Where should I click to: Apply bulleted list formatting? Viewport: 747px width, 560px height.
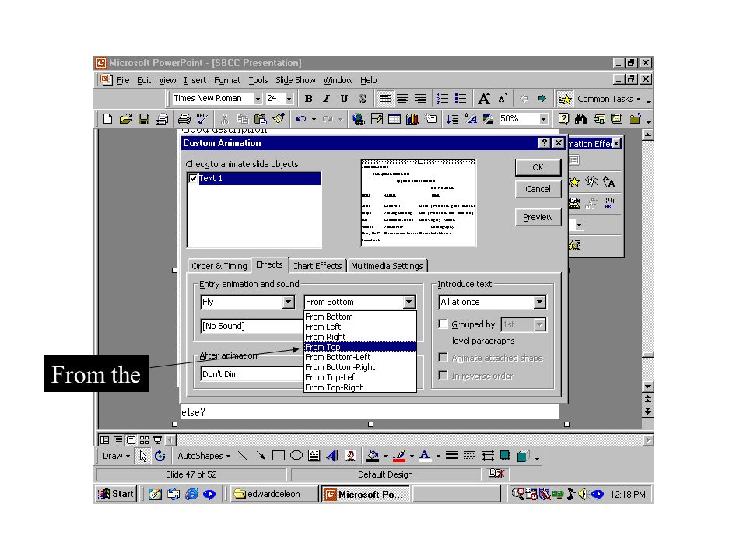coord(460,99)
